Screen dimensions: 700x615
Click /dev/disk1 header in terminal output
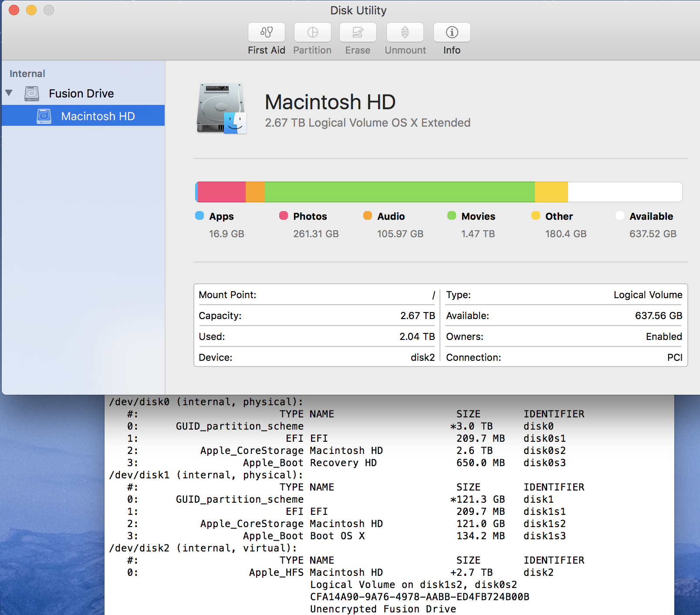click(x=206, y=475)
